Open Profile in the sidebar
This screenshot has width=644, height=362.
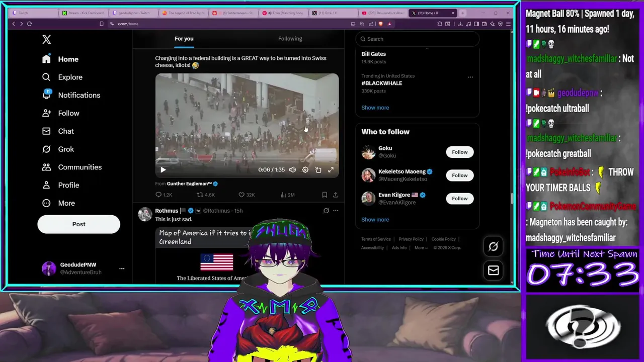click(x=61, y=185)
